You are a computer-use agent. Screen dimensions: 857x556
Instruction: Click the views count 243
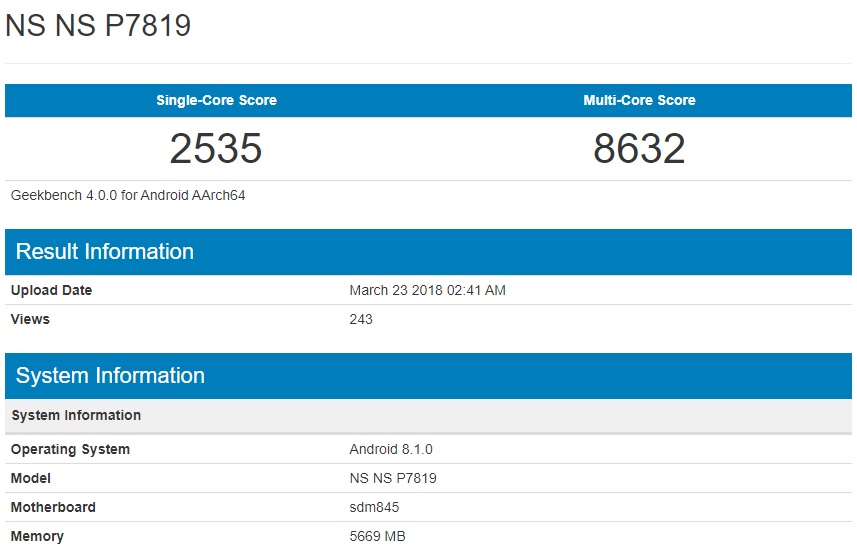pos(361,319)
